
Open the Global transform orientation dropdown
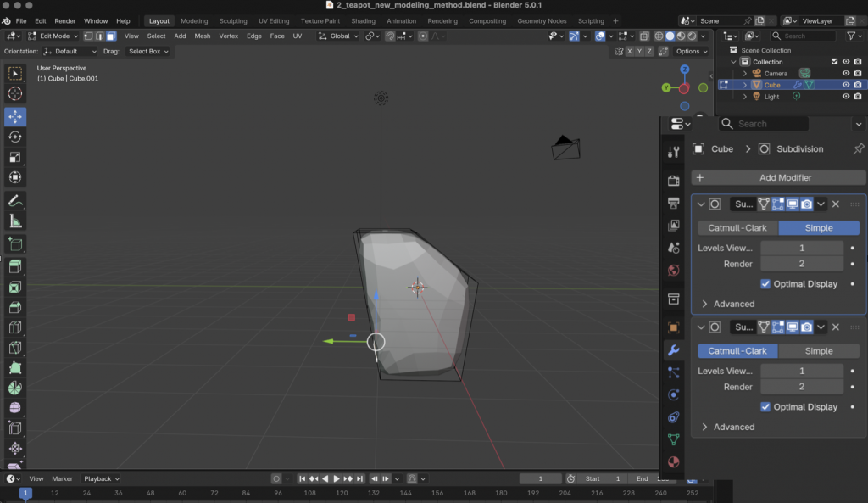[x=339, y=36]
